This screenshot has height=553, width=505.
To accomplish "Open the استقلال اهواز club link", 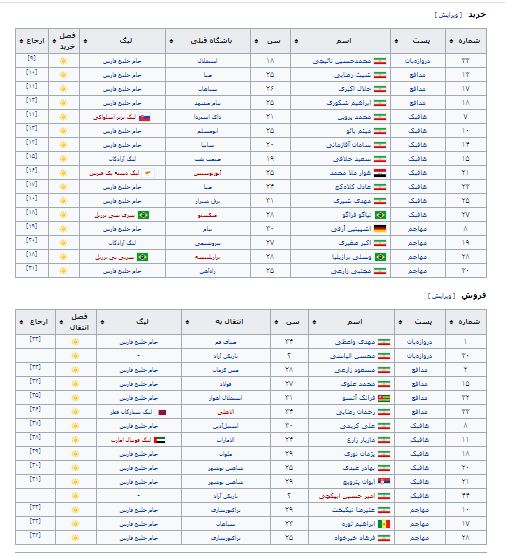I will 225,398.
